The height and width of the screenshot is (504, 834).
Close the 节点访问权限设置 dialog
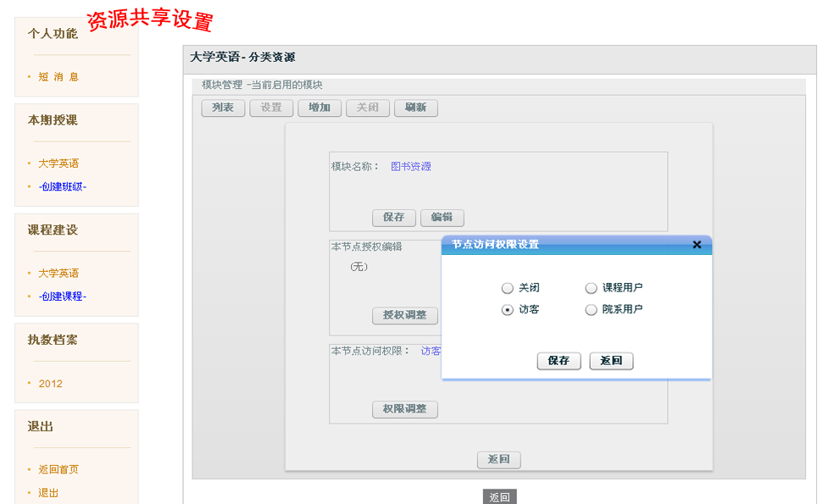coord(697,245)
